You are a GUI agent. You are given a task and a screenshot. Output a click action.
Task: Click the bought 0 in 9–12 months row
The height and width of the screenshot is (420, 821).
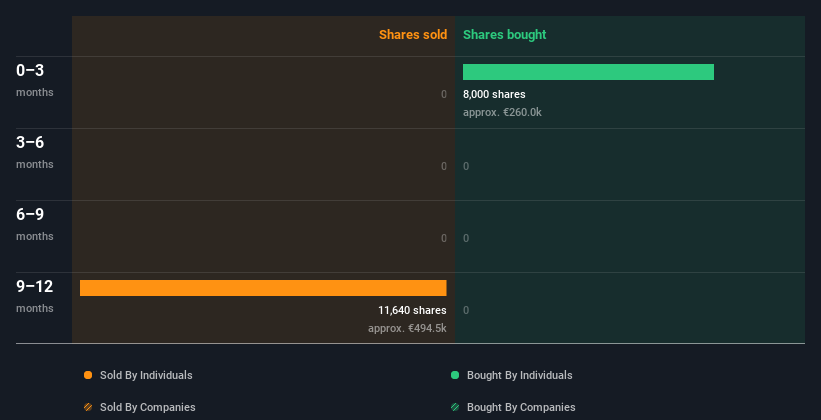(x=466, y=311)
